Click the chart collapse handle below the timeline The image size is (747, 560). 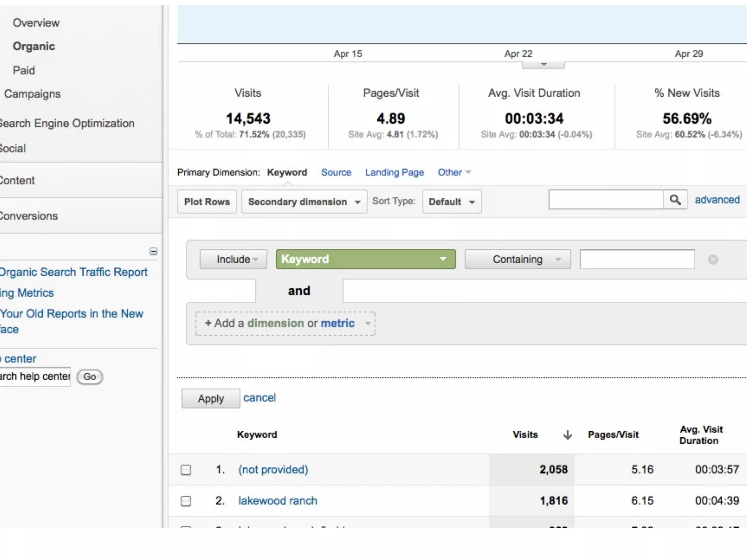pyautogui.click(x=543, y=65)
